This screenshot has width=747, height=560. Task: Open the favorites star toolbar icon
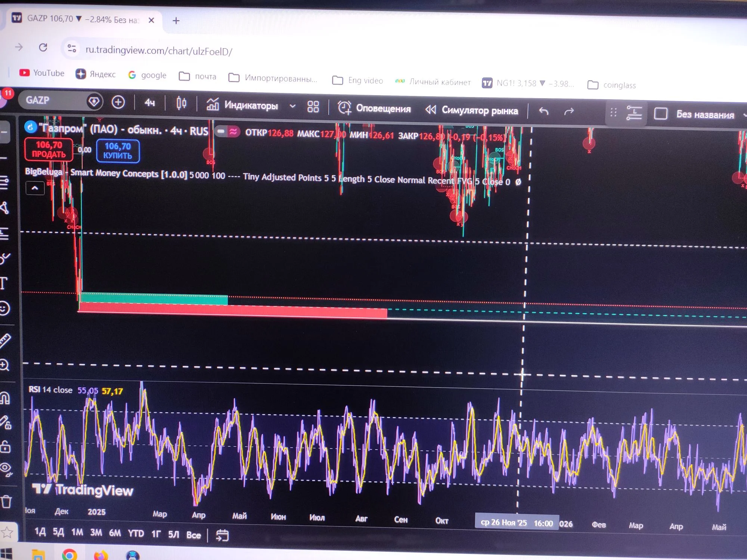(x=7, y=532)
